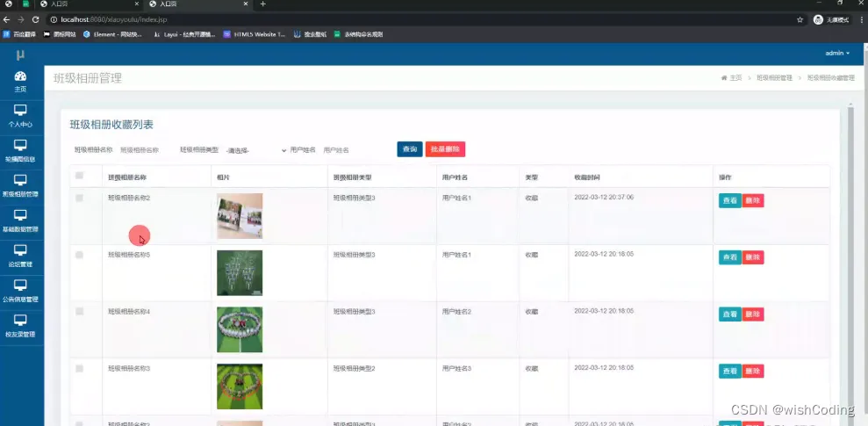This screenshot has width=868, height=426.
Task: Open the 主页 dashboard icon in sidebar
Action: point(20,82)
